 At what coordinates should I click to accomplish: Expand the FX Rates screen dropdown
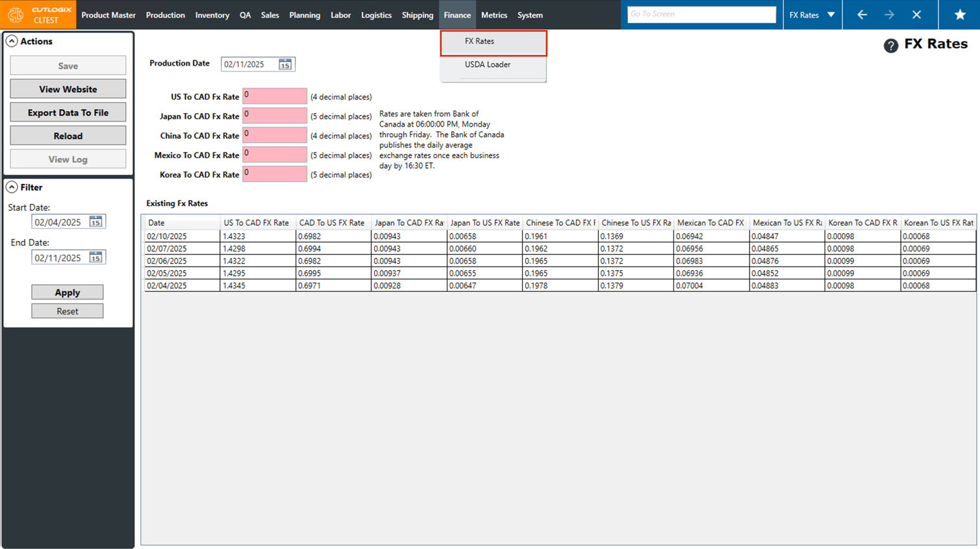(x=831, y=15)
